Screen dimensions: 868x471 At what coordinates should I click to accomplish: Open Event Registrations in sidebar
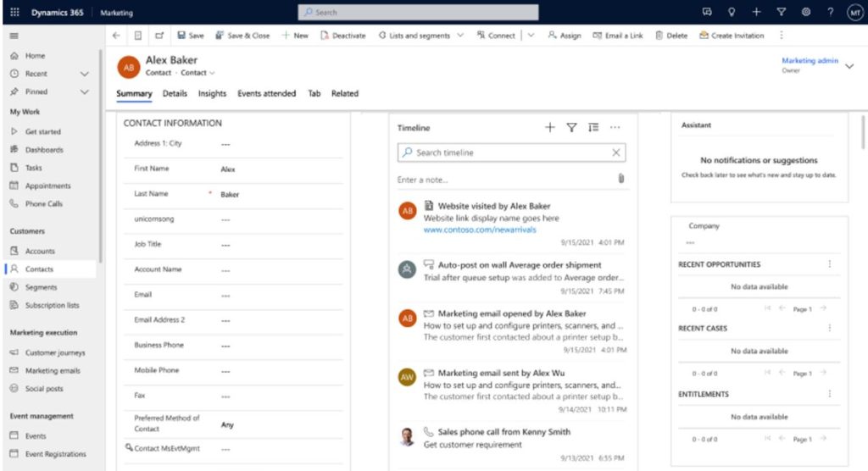pos(55,454)
